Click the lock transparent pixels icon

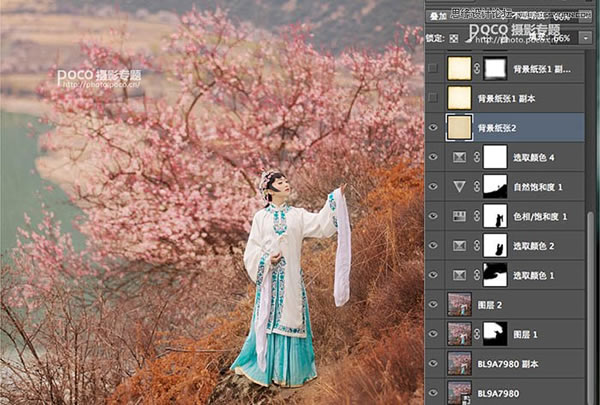454,38
